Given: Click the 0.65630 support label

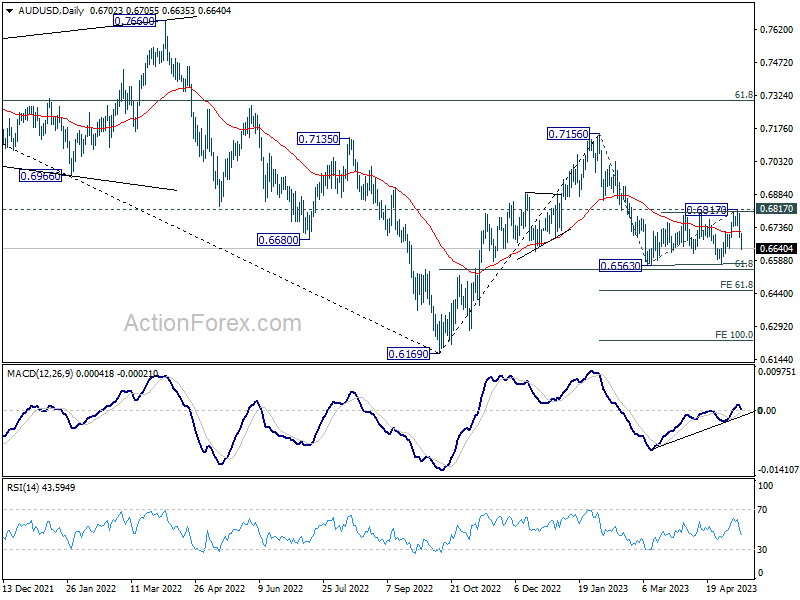Looking at the screenshot, I should tap(620, 266).
